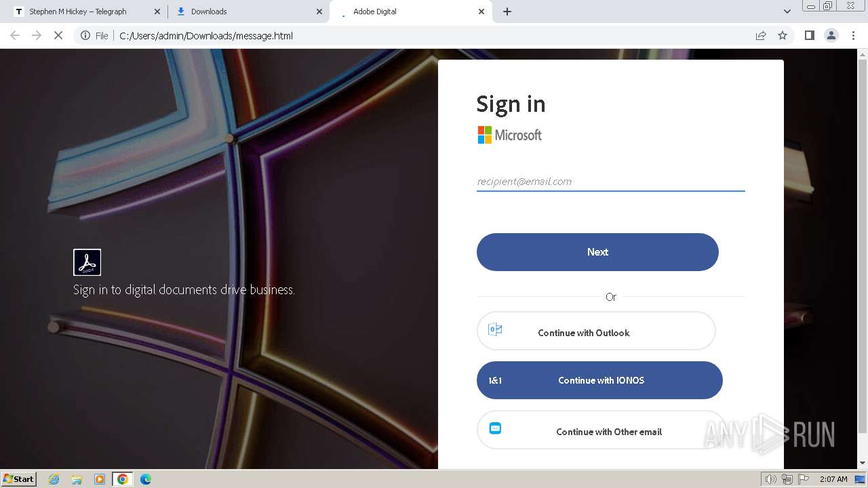Click the Action Center flag icon

point(804,479)
